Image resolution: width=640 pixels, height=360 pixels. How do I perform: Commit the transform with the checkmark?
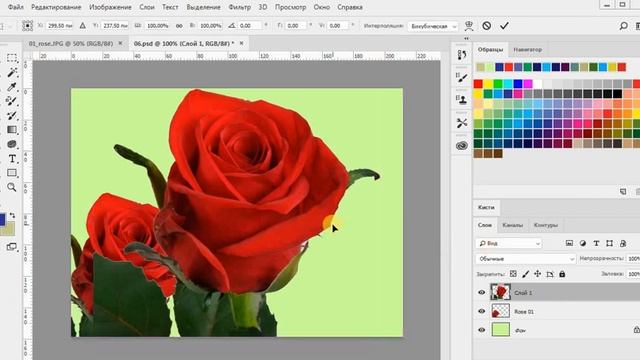(x=504, y=26)
